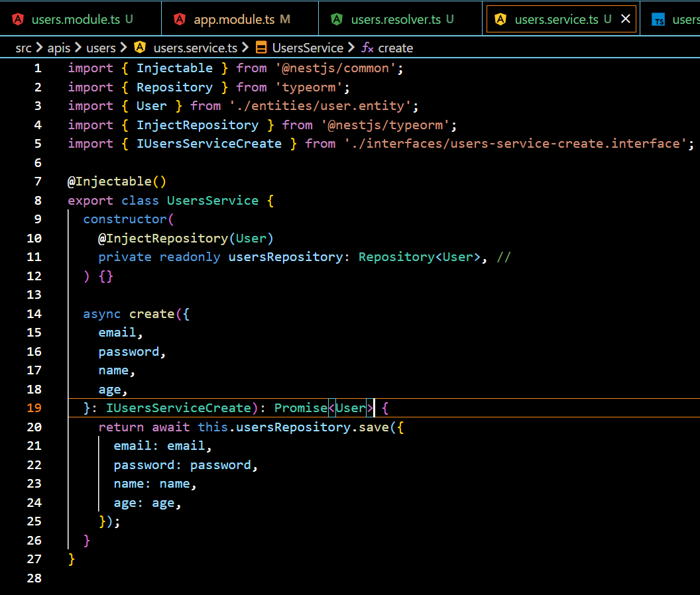Click the red Angular icon on users.module.ts tab
700x595 pixels.
pos(18,19)
